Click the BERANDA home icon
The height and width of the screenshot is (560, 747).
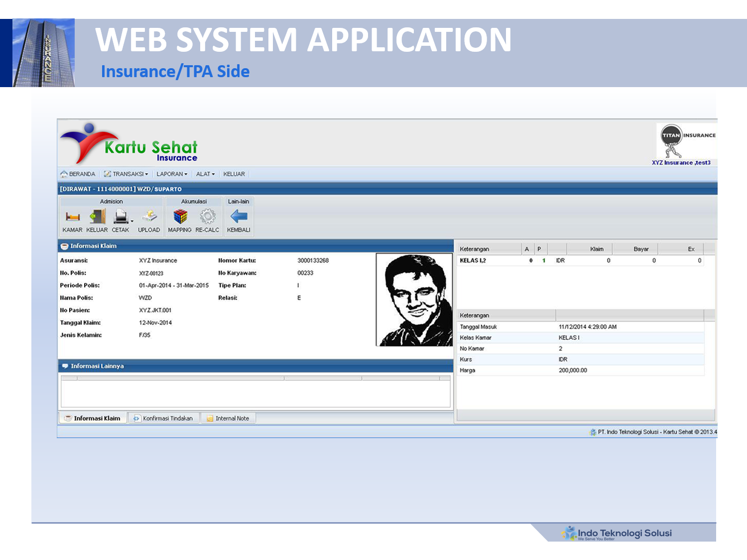click(x=64, y=174)
